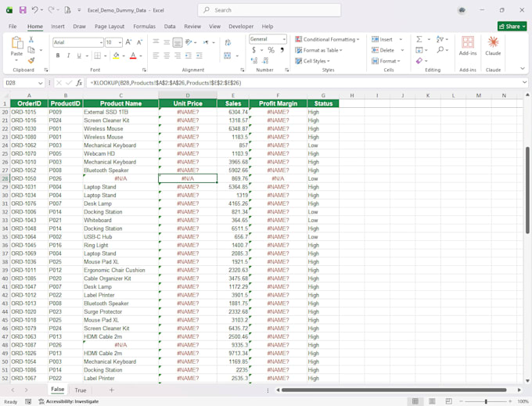The height and width of the screenshot is (406, 532).
Task: Click the Accessibility Investigate status
Action: coord(69,401)
